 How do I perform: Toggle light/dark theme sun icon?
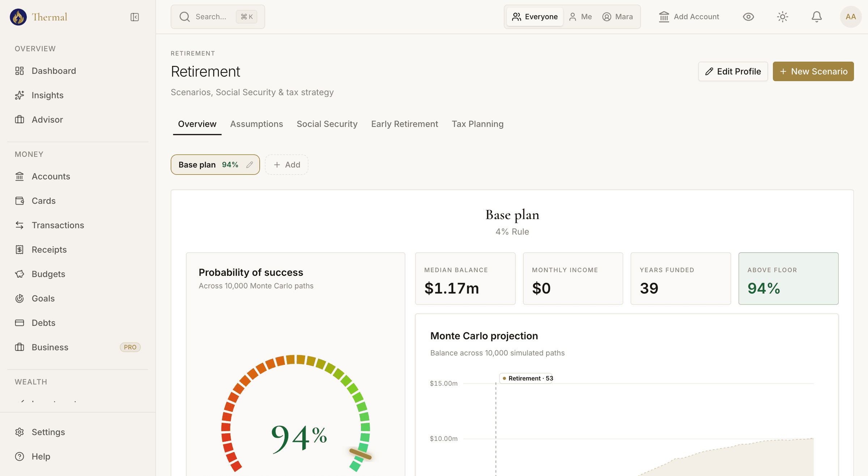tap(782, 17)
